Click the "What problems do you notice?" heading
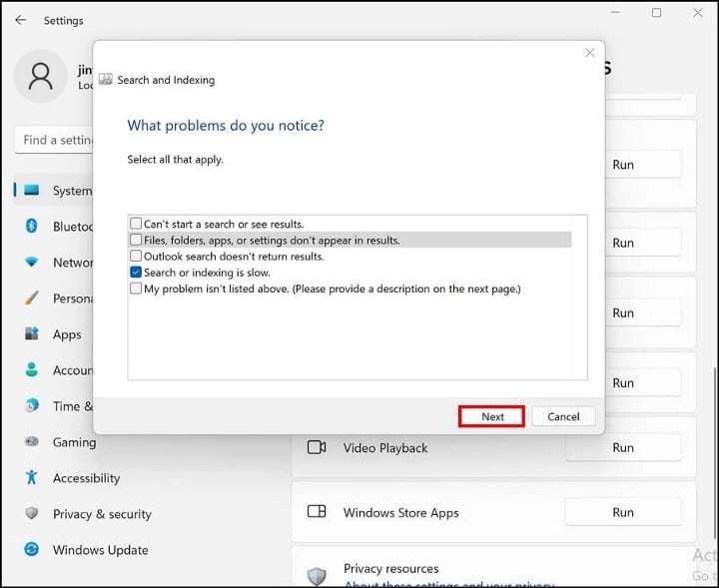719x588 pixels. pos(226,125)
